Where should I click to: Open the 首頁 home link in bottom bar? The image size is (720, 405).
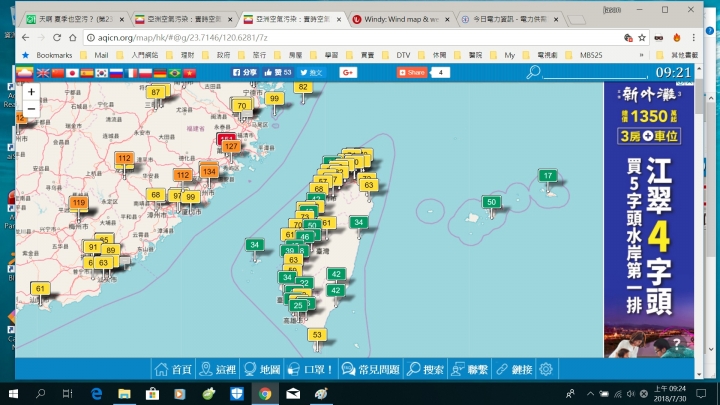[x=174, y=369]
